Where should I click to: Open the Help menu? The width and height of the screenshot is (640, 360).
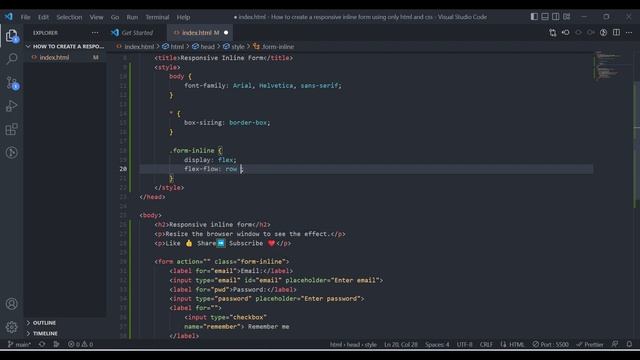[183, 17]
